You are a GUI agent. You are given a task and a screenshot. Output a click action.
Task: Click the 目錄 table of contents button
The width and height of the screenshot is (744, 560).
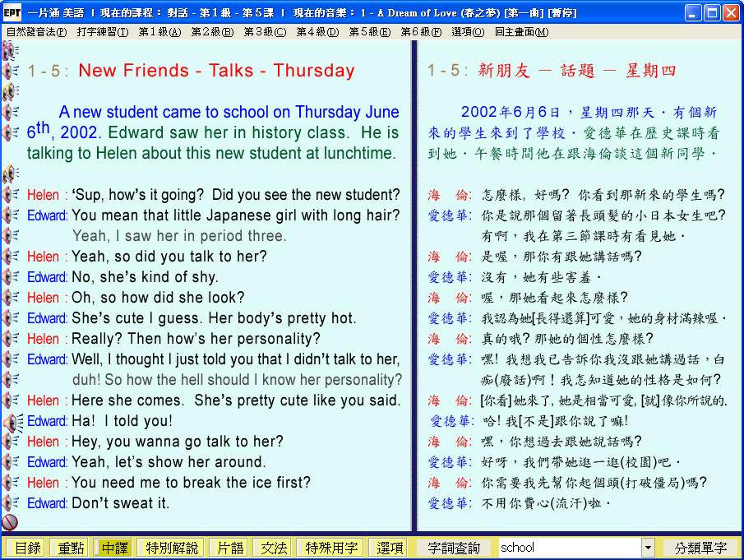(x=27, y=548)
